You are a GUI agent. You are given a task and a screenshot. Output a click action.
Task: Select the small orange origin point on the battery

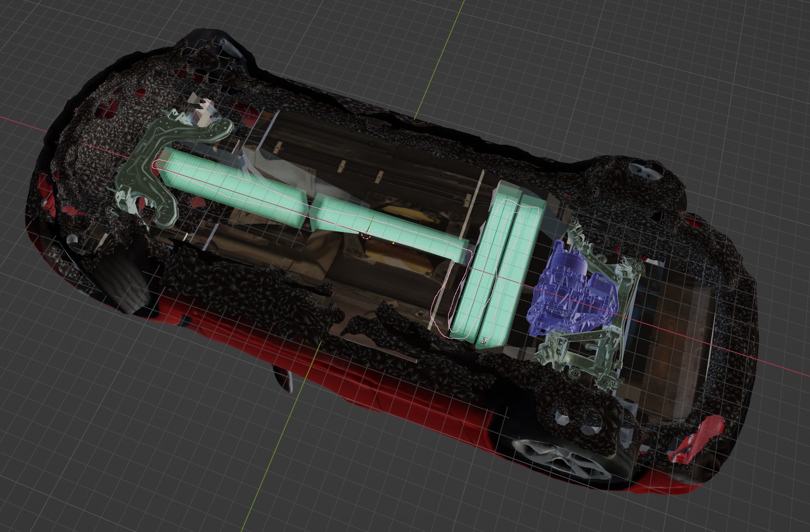click(x=394, y=243)
